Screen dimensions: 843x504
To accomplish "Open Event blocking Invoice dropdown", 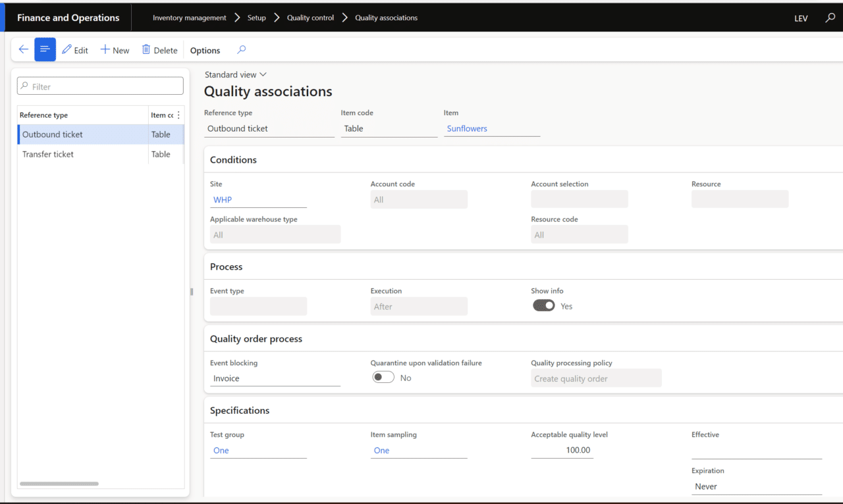I will [x=275, y=378].
